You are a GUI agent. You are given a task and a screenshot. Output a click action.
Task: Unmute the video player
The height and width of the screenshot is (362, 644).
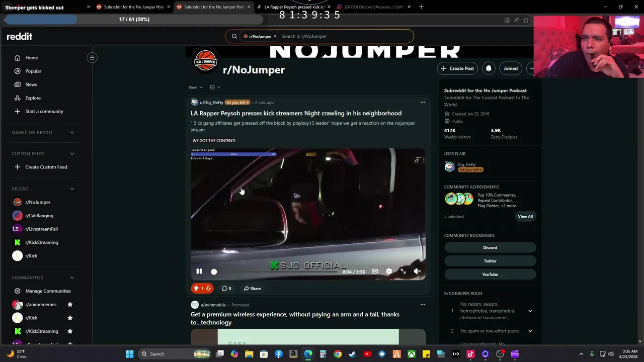point(417,271)
